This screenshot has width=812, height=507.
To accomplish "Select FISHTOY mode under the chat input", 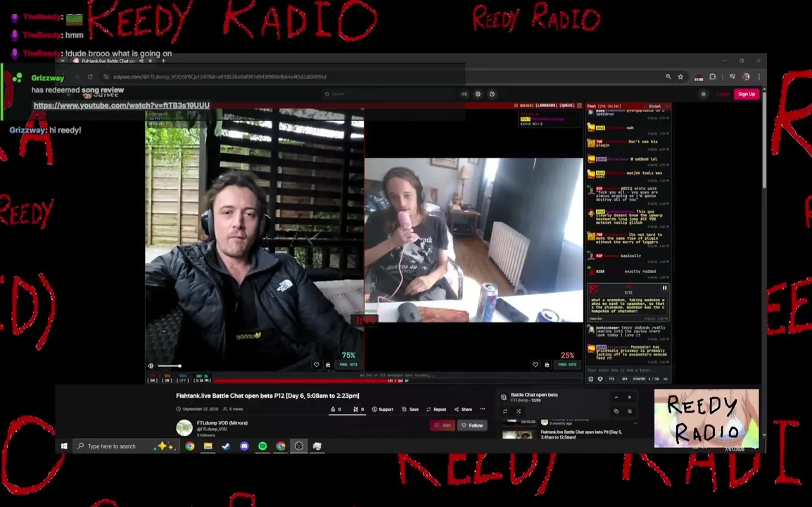I will (639, 379).
